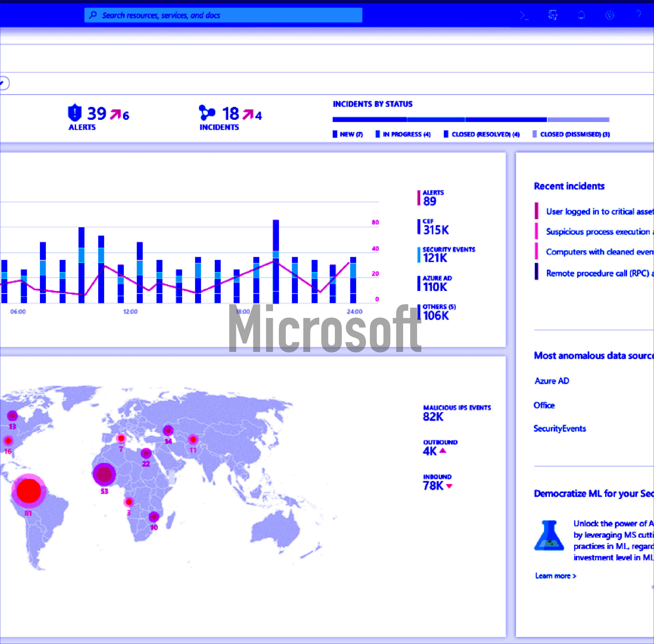The image size is (654, 644).
Task: Open the Office anomalous data source
Action: pyautogui.click(x=544, y=405)
